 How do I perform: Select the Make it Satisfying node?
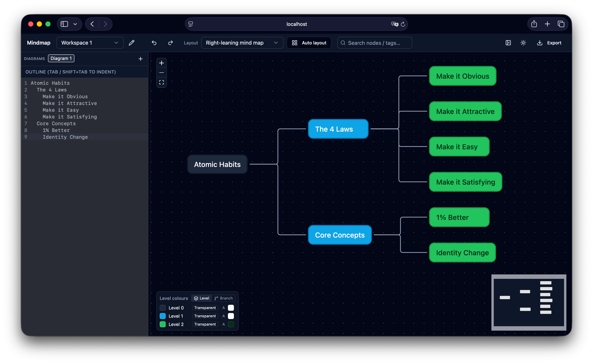coord(465,182)
